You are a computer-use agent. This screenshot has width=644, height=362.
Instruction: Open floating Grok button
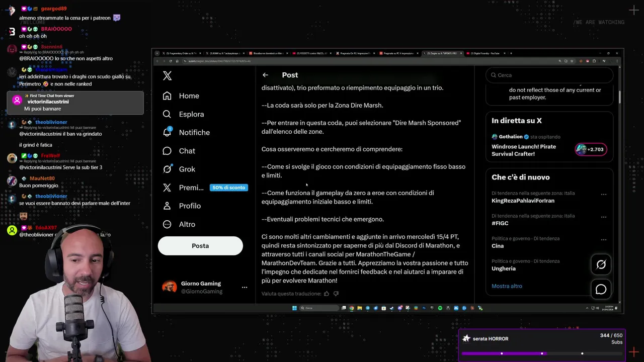click(x=601, y=264)
